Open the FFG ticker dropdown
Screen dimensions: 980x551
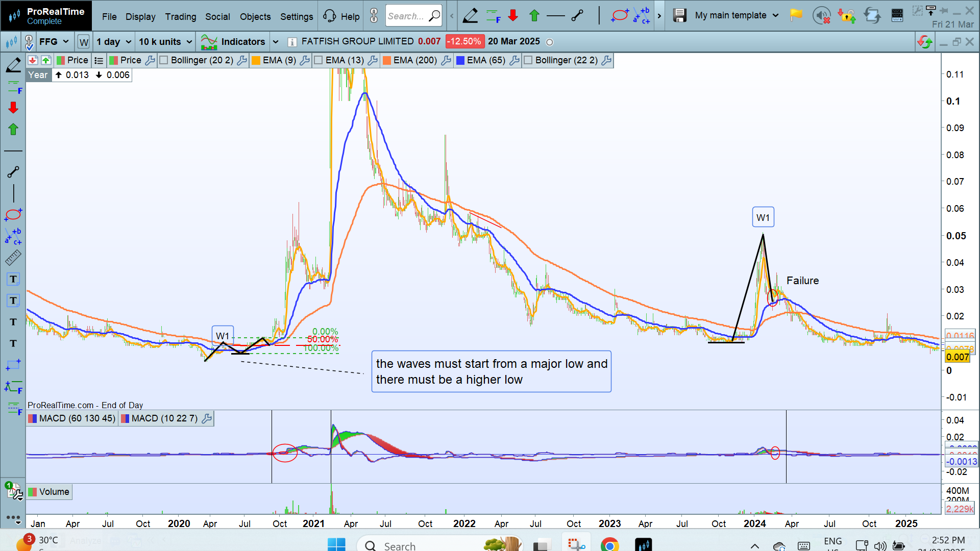click(54, 41)
